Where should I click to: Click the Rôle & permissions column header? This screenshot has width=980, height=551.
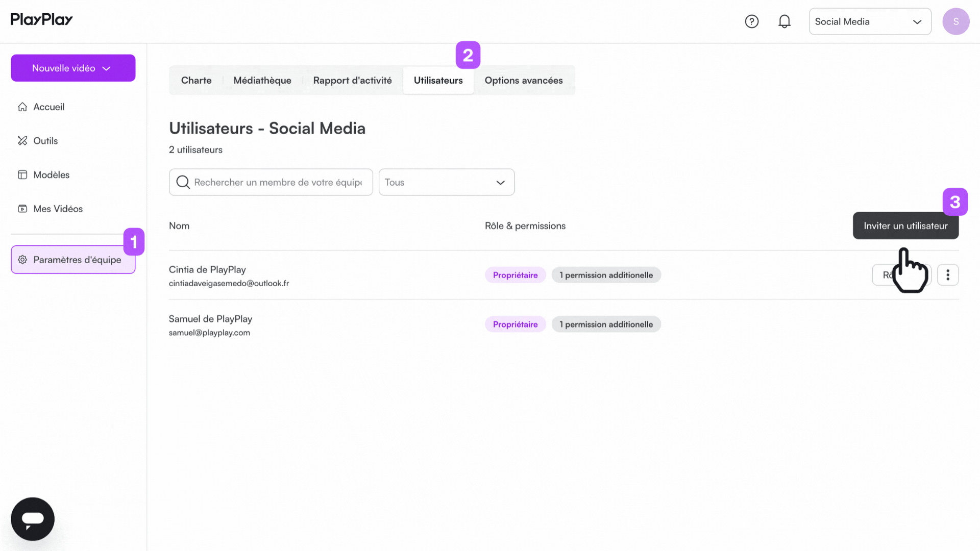pos(525,226)
